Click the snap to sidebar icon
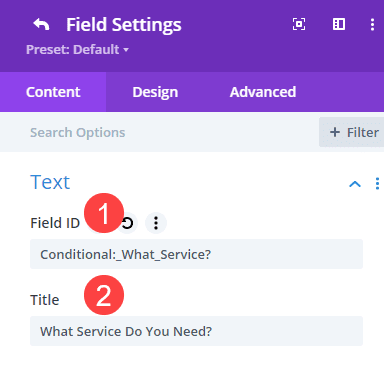The height and width of the screenshot is (367, 384). (339, 24)
